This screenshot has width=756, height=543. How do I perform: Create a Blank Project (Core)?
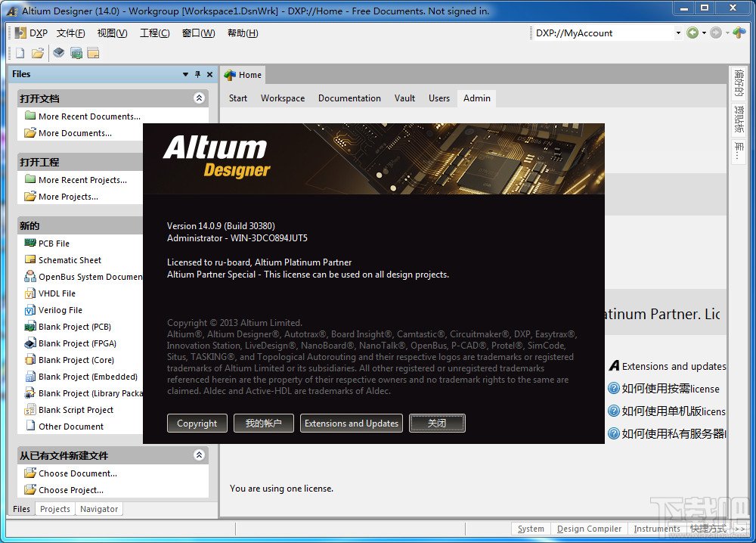click(x=76, y=360)
